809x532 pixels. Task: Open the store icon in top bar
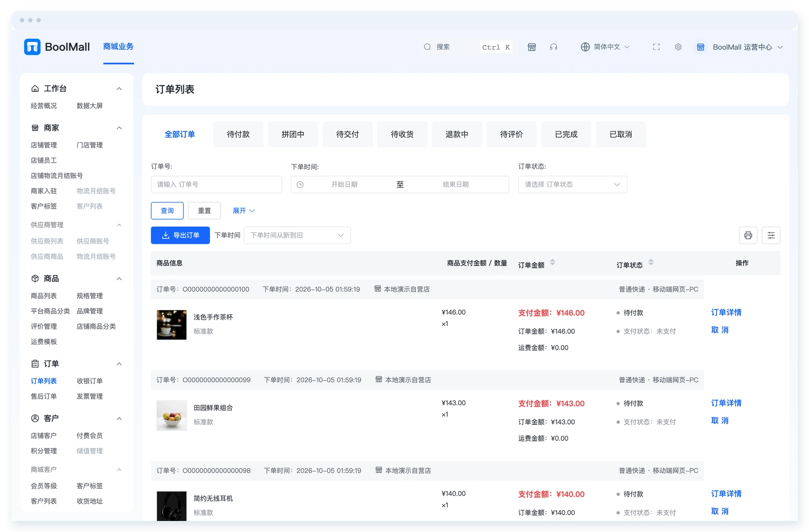pyautogui.click(x=532, y=47)
